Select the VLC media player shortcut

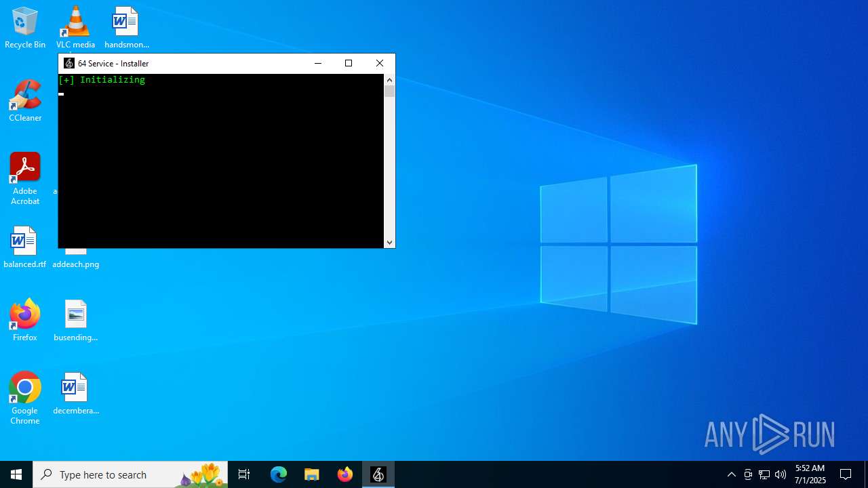75,28
